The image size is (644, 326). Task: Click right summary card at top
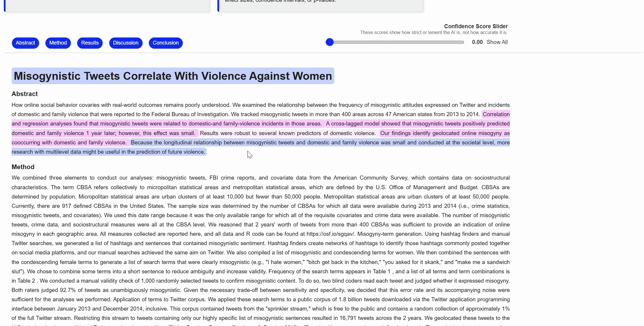(321, 5)
